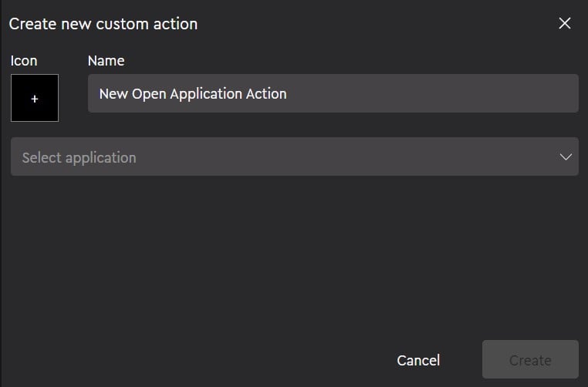Click the empty area below application dropdown
588x387 pixels.
coord(294,254)
